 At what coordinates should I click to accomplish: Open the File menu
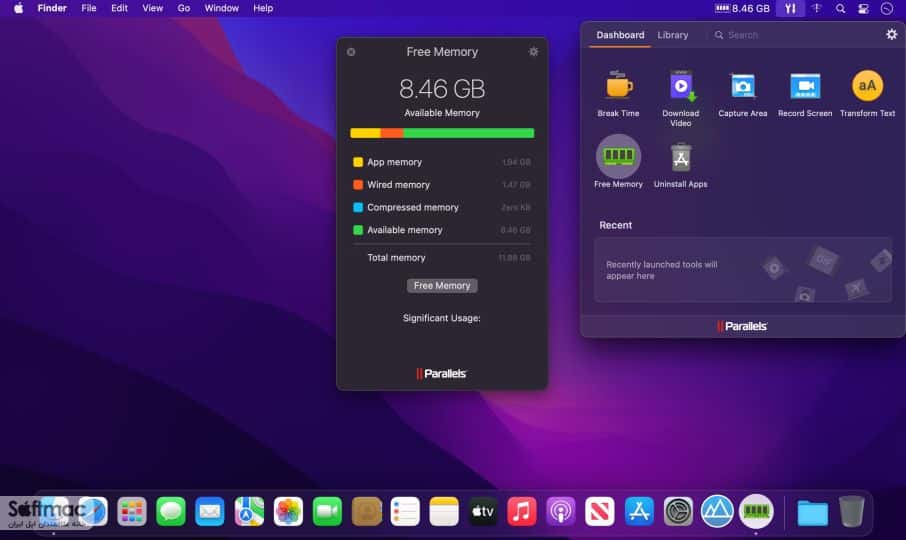pyautogui.click(x=88, y=8)
